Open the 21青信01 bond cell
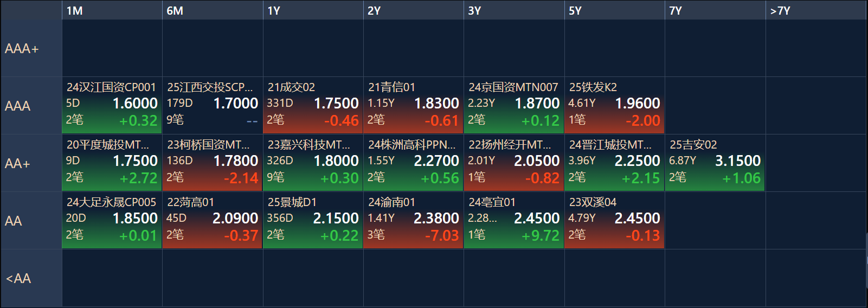 413,105
